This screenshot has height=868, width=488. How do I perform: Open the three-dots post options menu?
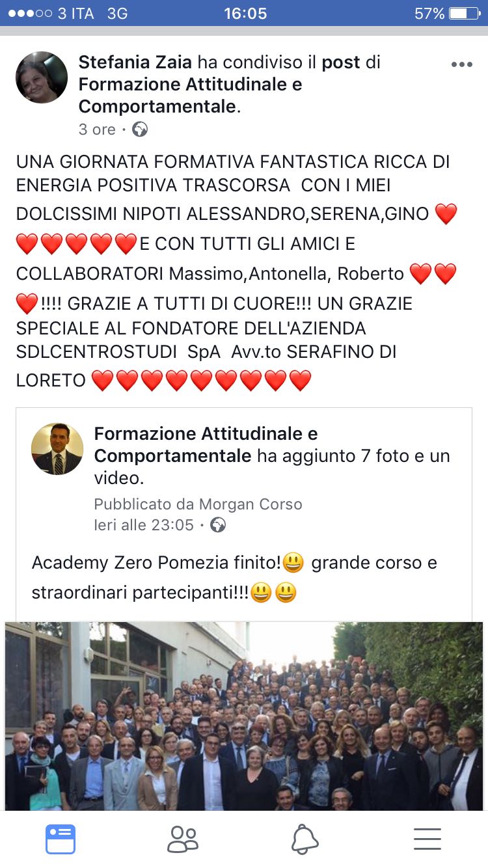click(461, 64)
